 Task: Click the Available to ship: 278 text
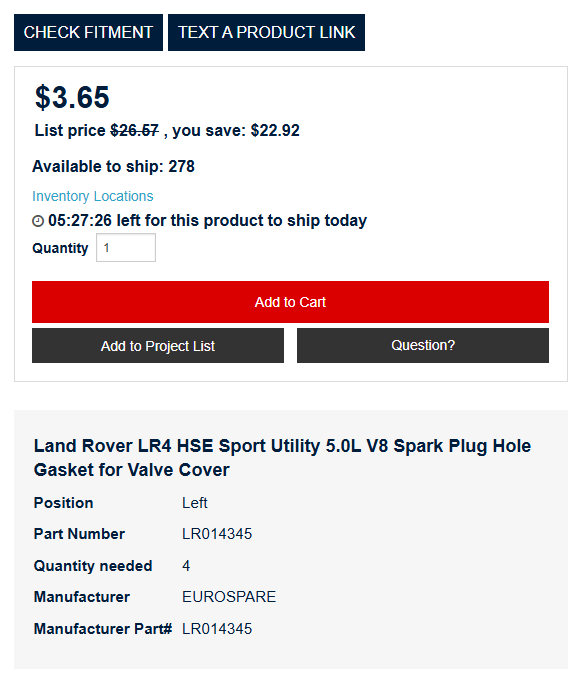pyautogui.click(x=113, y=167)
